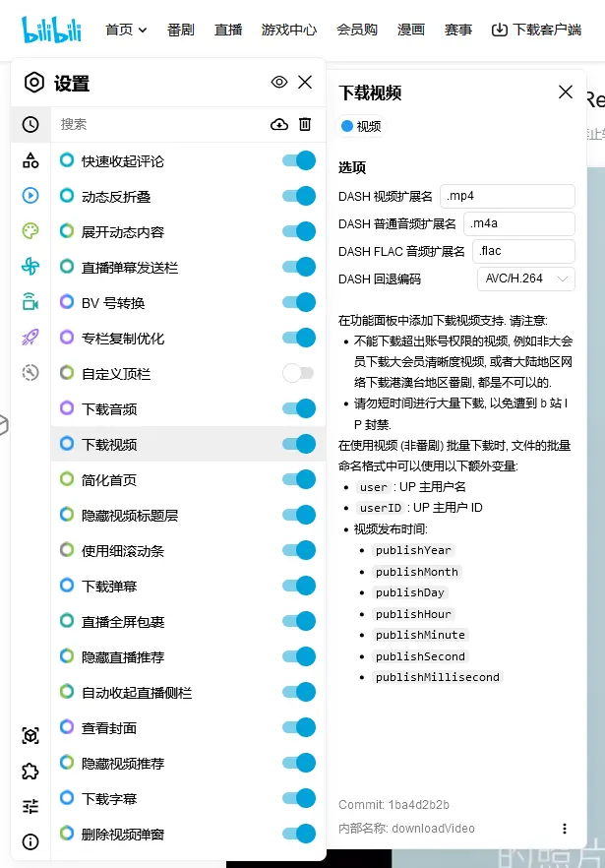Viewport: 605px width, 868px height.
Task: Select the palette style sidebar category
Action: click(x=30, y=230)
